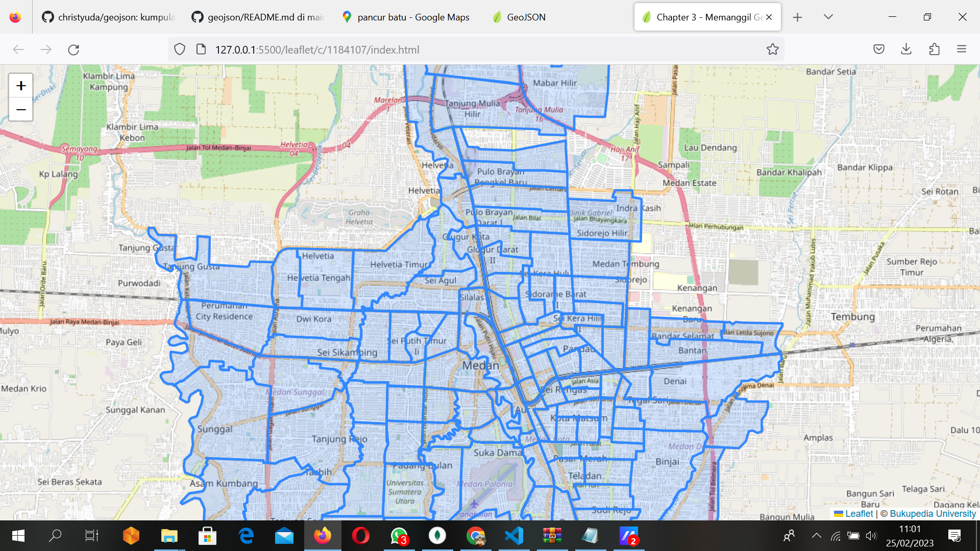Click the shield tracking protection icon
The height and width of the screenshot is (551, 980).
180,49
